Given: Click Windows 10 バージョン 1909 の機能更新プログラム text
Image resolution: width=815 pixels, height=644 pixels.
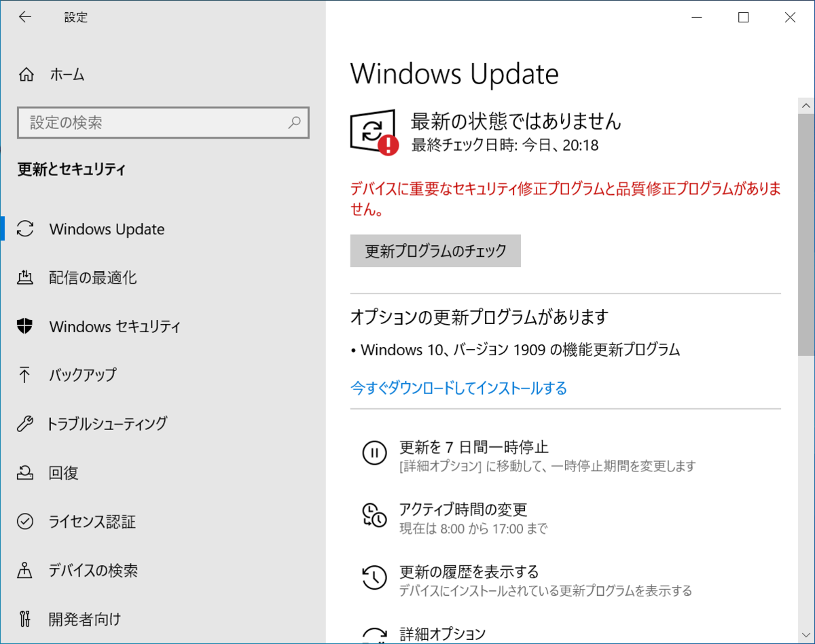Looking at the screenshot, I should [520, 350].
